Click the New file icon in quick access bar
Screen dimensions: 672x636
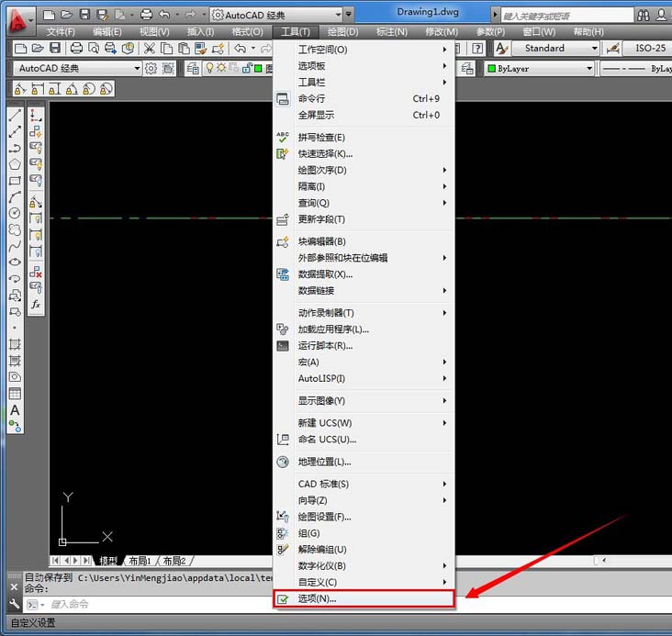click(x=49, y=15)
